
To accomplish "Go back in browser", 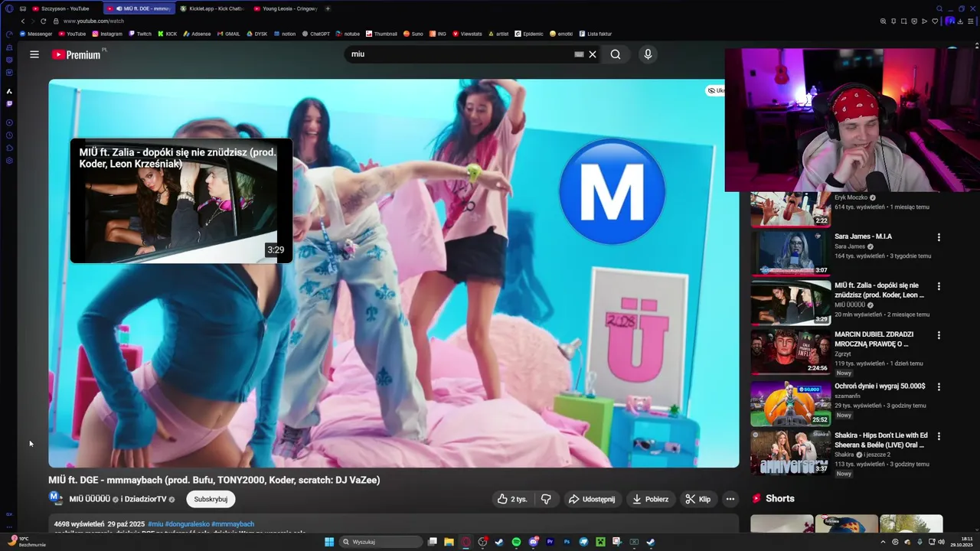I will (23, 21).
